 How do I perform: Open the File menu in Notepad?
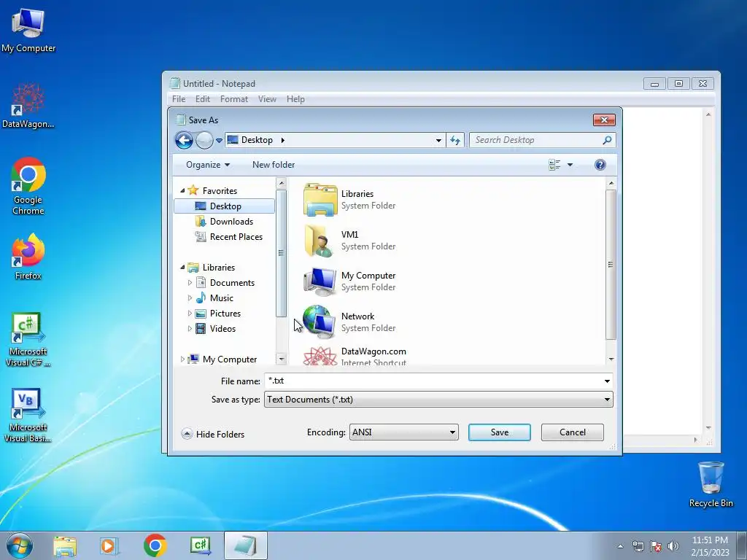click(179, 99)
